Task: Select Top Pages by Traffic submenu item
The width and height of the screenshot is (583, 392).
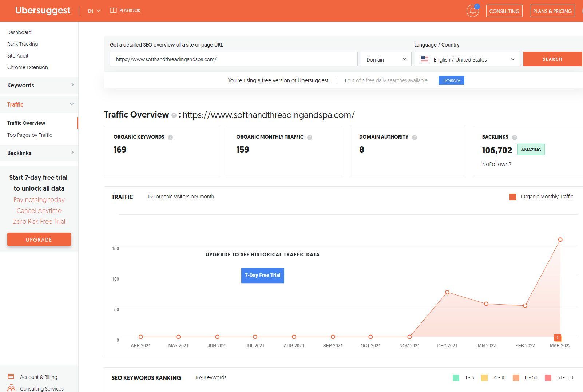Action: [x=29, y=135]
